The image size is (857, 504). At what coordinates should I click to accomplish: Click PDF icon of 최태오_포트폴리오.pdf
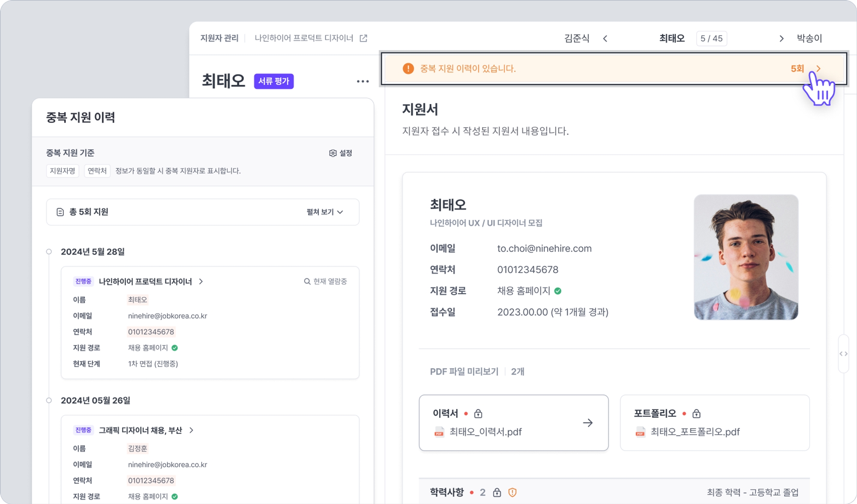(x=640, y=432)
